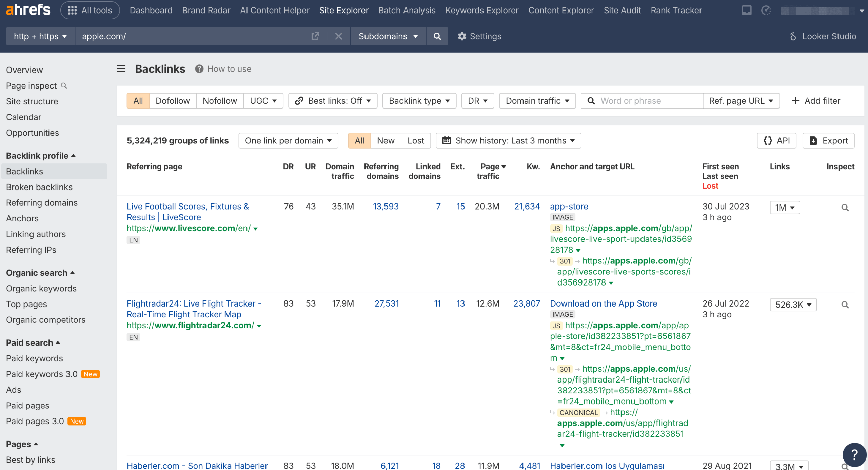The height and width of the screenshot is (470, 868).
Task: Open the DR filter dropdown
Action: pos(478,101)
